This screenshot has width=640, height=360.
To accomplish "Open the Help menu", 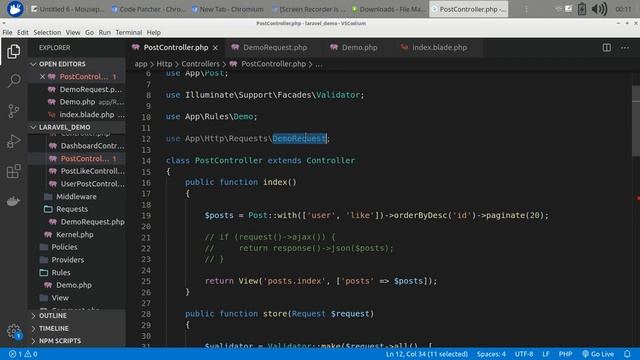I will tap(153, 32).
